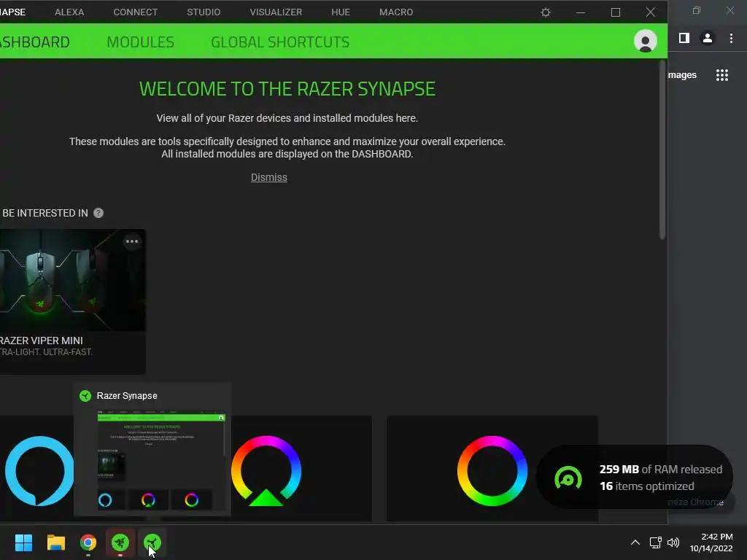Click the Razer Synapse taskbar preview thumbnail

click(x=161, y=460)
